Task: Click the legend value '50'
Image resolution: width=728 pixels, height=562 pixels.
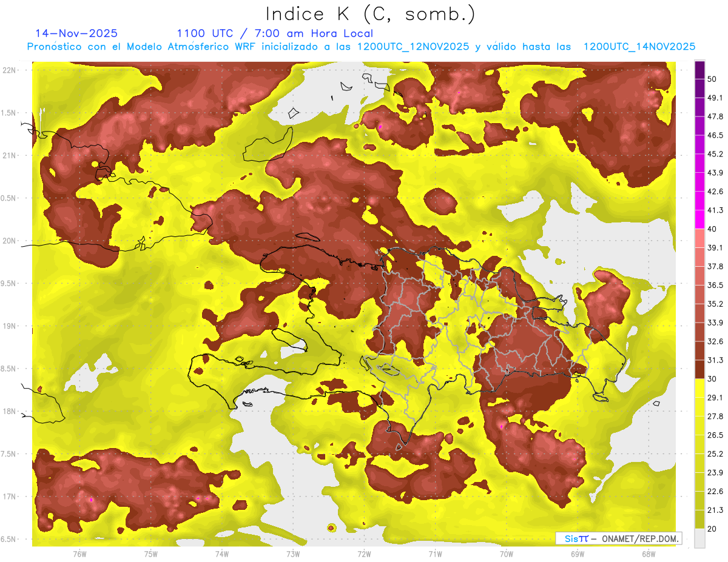Action: coord(712,79)
